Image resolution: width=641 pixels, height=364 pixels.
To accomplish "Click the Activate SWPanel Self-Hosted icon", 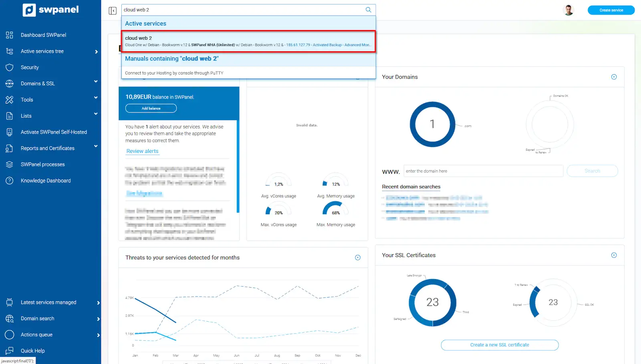I will coord(10,132).
